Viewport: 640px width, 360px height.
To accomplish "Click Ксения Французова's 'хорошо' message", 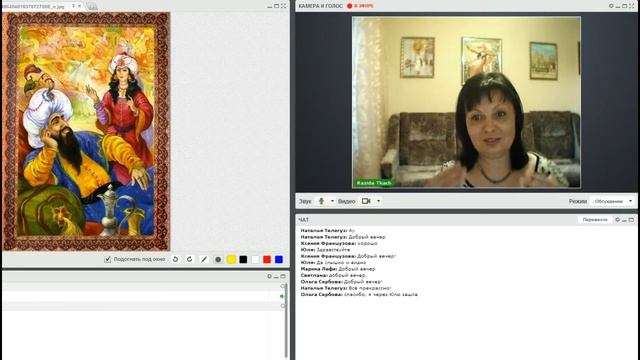I will click(x=367, y=243).
